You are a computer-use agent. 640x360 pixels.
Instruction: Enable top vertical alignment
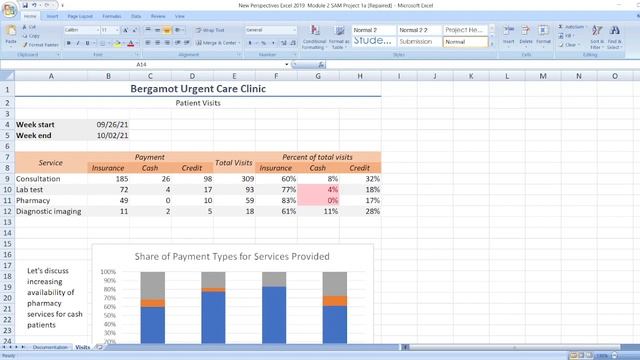click(x=148, y=30)
